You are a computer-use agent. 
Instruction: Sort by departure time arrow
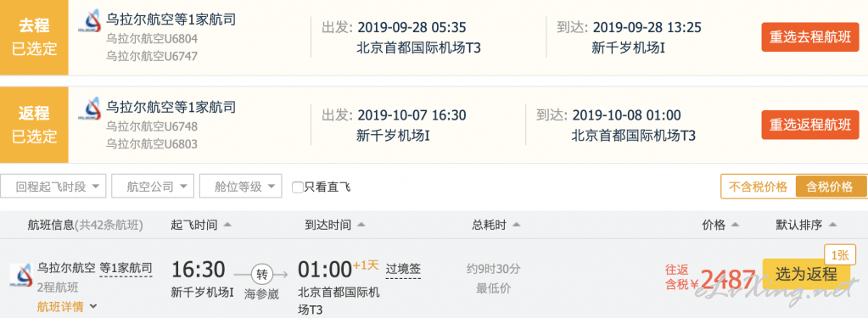(227, 225)
